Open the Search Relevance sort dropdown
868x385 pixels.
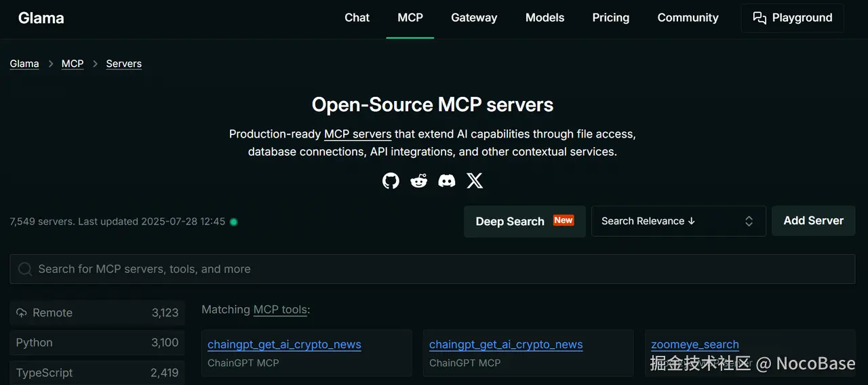point(679,221)
